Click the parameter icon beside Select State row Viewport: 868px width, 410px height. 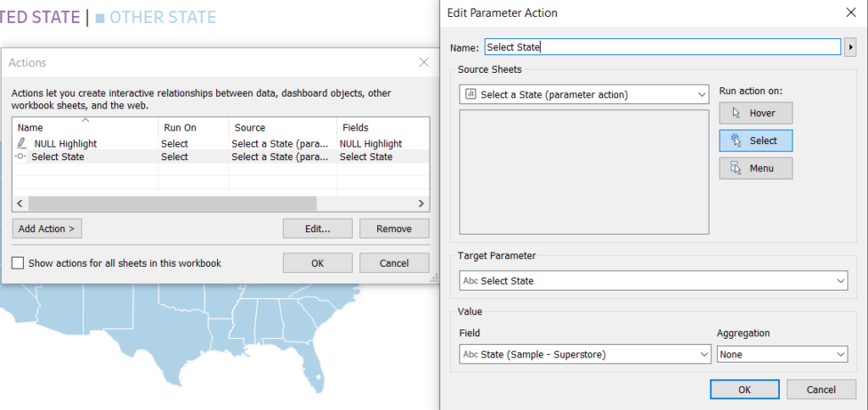coord(20,157)
